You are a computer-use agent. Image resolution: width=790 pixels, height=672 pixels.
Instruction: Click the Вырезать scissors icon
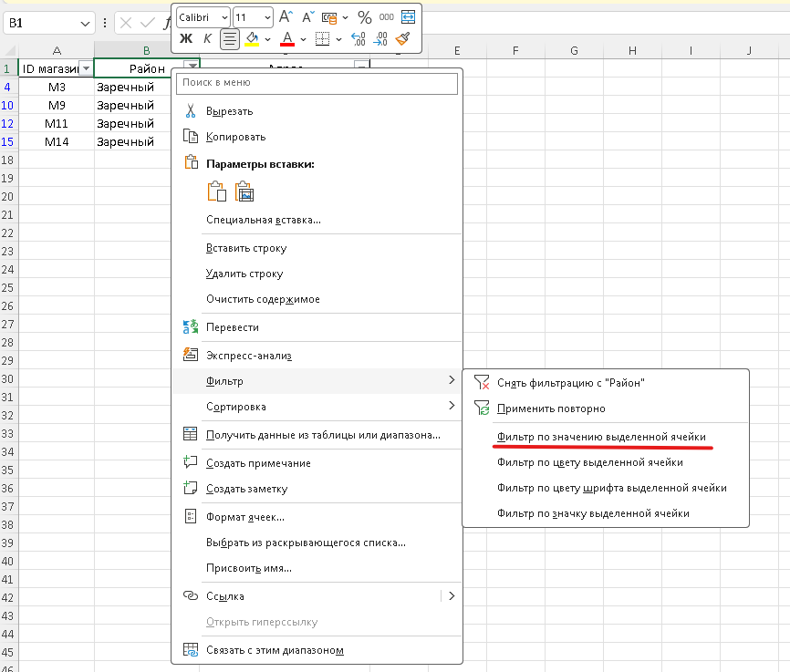tap(191, 111)
